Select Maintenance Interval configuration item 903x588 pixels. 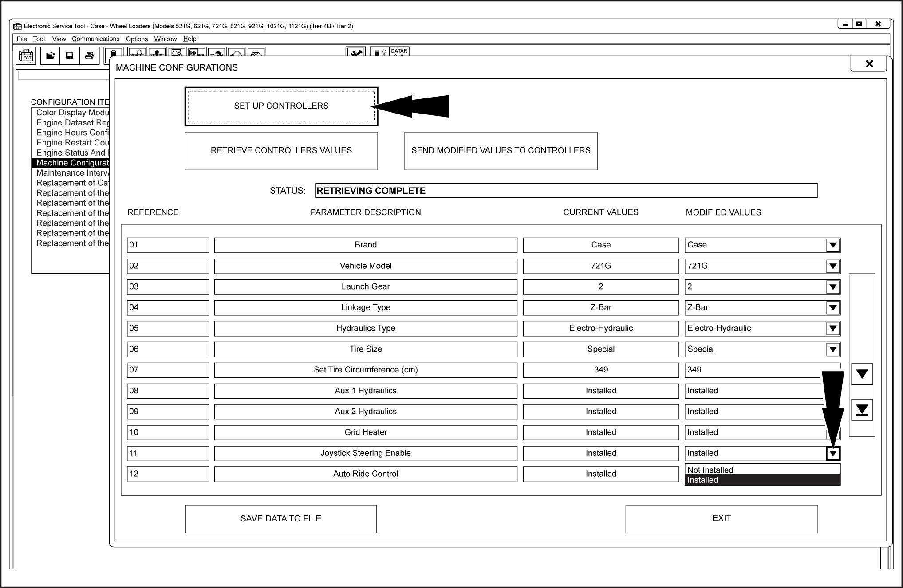coord(72,173)
